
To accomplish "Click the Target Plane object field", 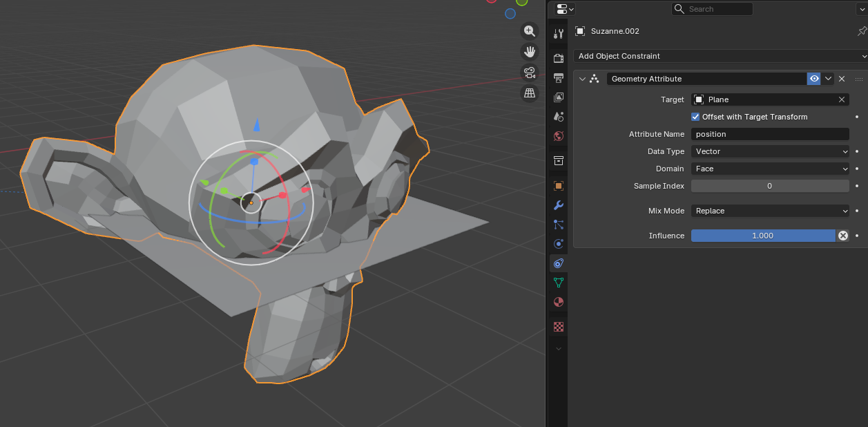I will tap(770, 99).
